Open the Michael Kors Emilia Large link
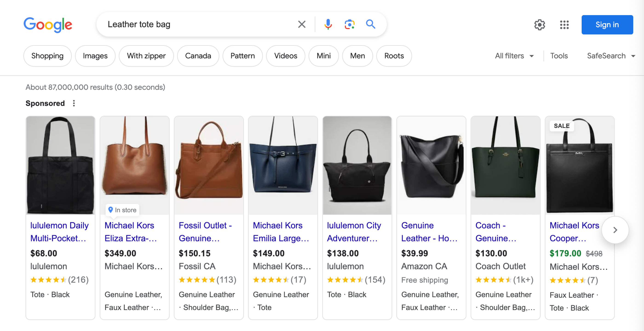 point(281,231)
